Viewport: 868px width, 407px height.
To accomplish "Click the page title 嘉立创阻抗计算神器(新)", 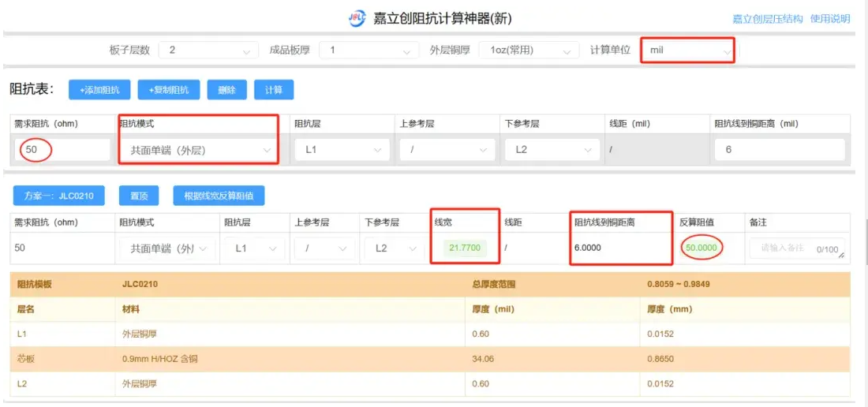I will [443, 19].
